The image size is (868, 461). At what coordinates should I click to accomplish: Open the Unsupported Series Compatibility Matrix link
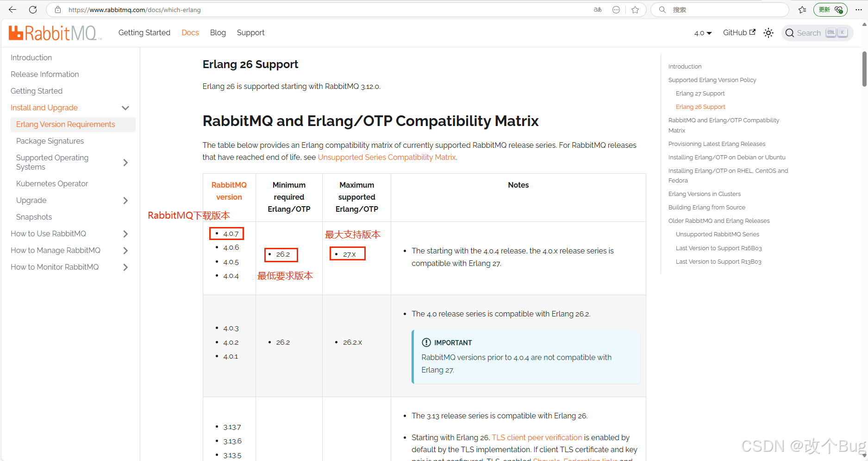point(387,157)
